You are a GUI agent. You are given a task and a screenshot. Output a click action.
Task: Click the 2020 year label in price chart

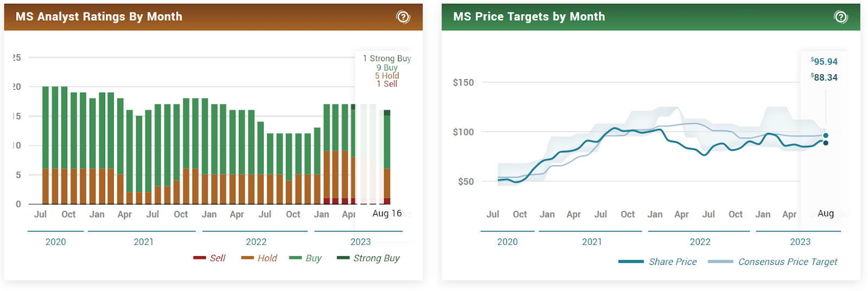507,242
